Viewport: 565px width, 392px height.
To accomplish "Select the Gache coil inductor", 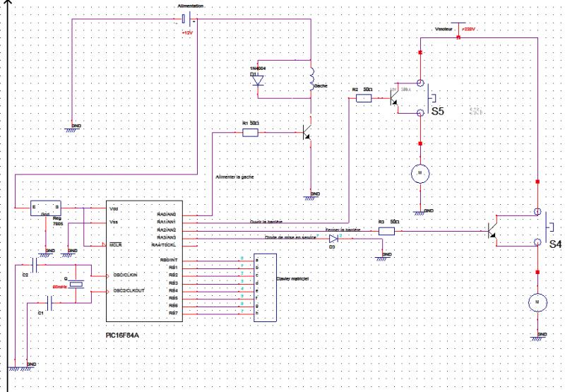I will point(311,79).
